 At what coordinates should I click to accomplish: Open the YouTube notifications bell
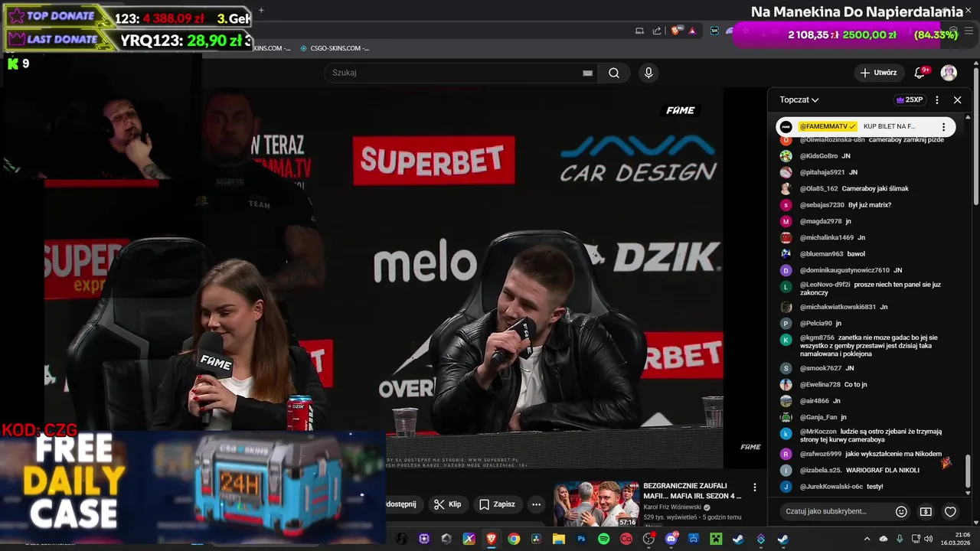[920, 73]
